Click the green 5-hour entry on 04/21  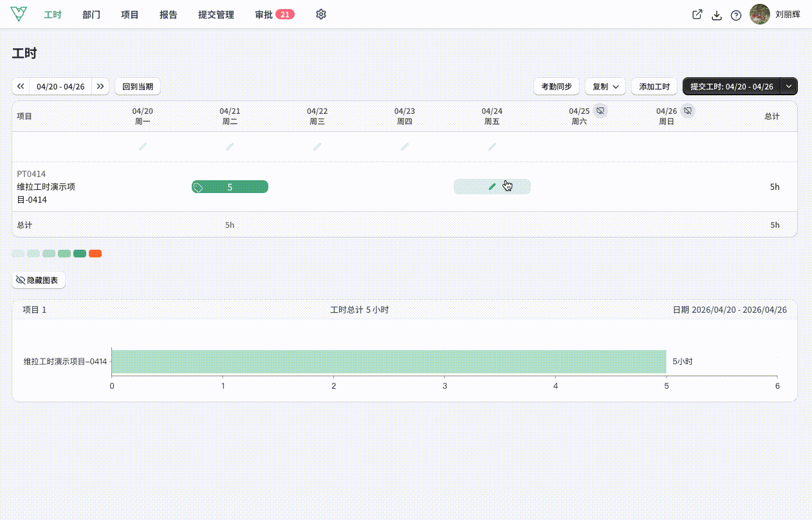point(230,187)
